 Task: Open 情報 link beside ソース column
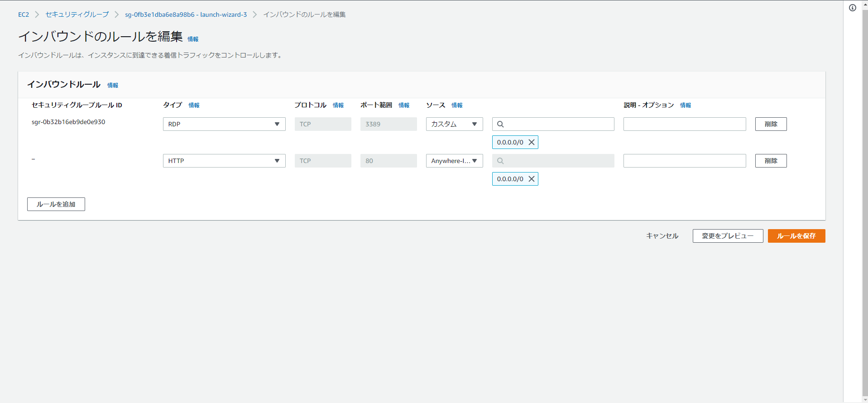(x=457, y=105)
